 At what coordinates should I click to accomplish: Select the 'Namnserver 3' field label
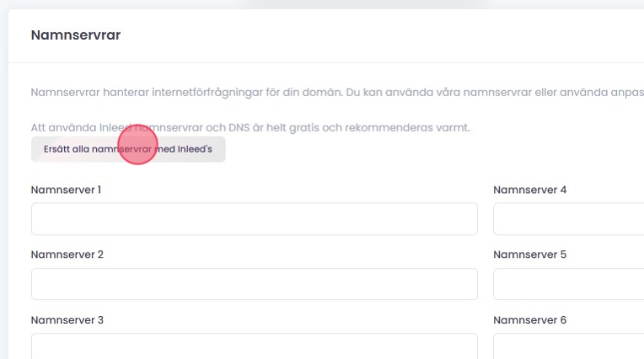67,320
